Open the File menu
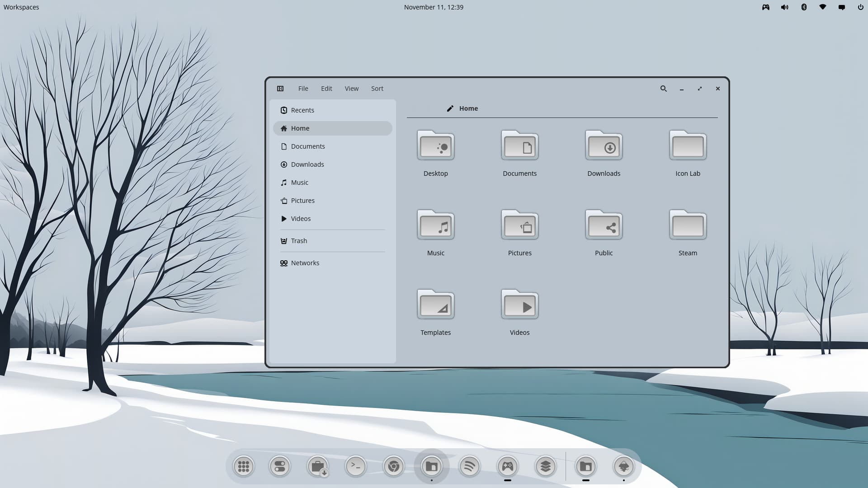 pos(303,89)
